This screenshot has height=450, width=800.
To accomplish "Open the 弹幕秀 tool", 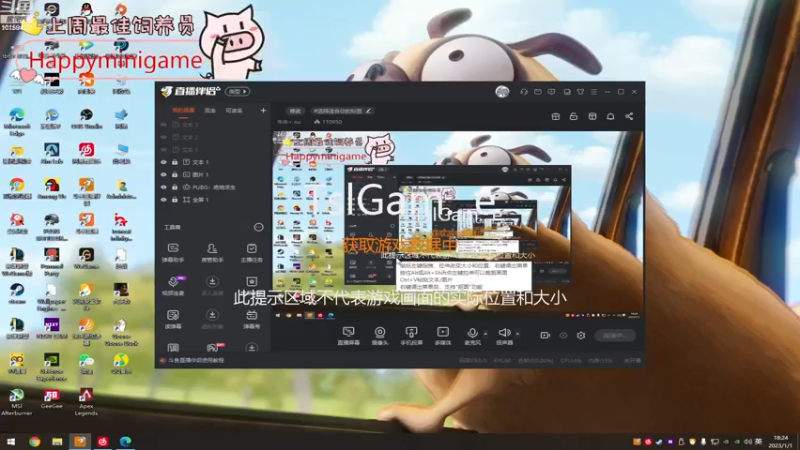I will click(252, 319).
